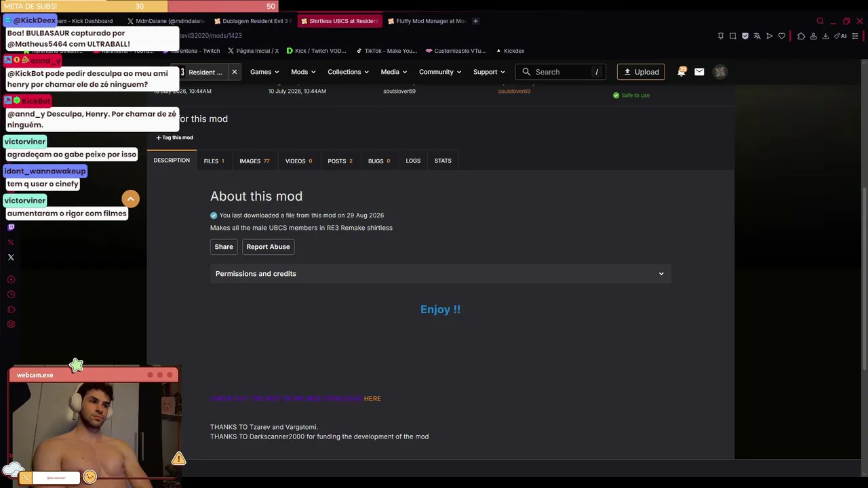The height and width of the screenshot is (488, 868).
Task: Click the notifications bell icon
Action: [682, 72]
